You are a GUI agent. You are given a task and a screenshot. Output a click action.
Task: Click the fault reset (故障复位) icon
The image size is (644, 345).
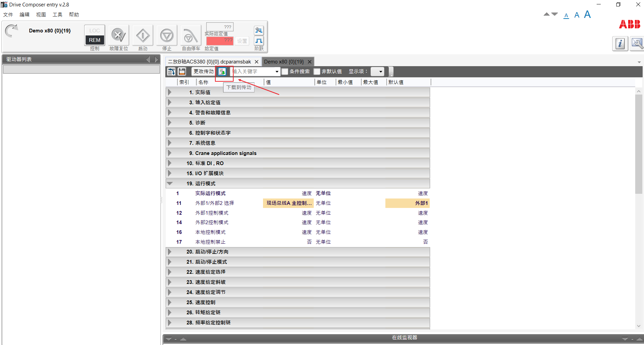[119, 35]
